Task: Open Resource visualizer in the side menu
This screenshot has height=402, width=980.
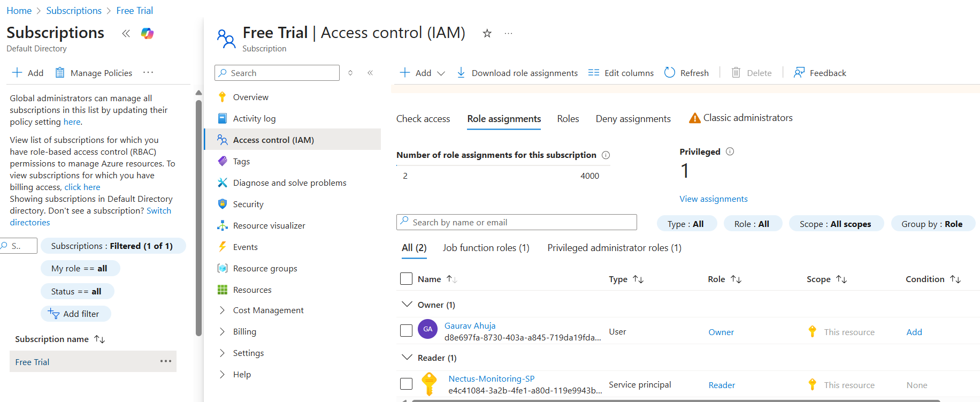Action: tap(269, 225)
